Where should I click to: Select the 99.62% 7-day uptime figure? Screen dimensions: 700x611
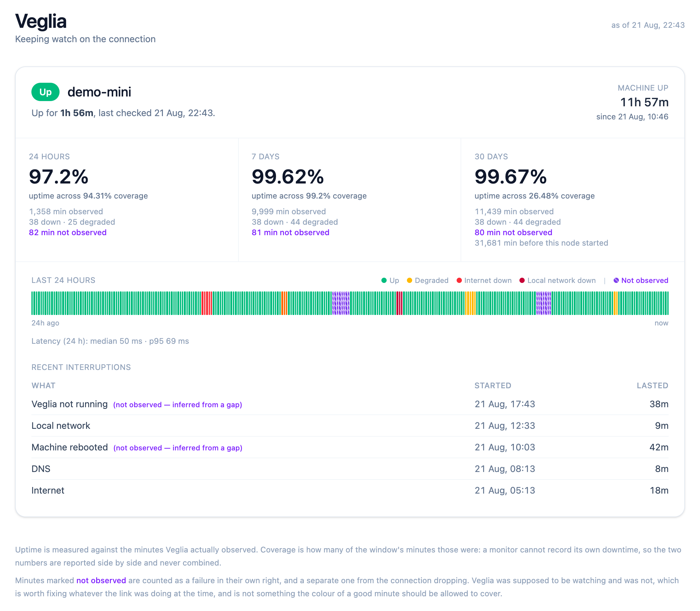(x=288, y=177)
